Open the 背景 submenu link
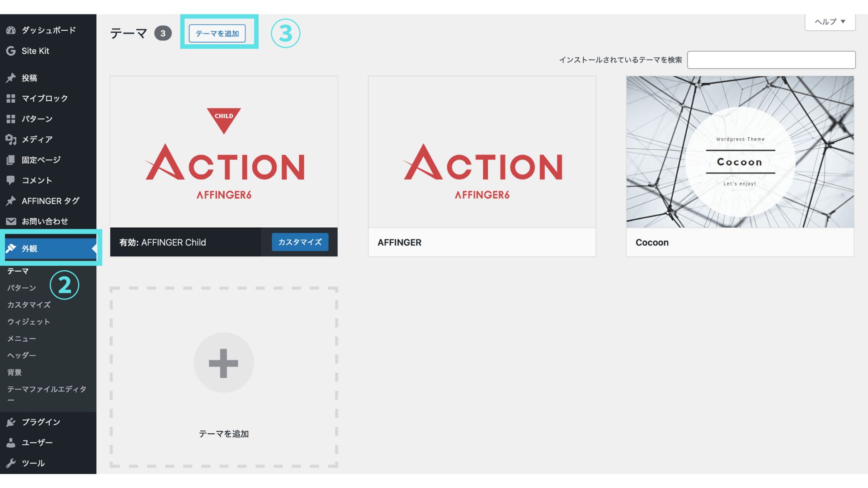The width and height of the screenshot is (868, 488). (14, 372)
